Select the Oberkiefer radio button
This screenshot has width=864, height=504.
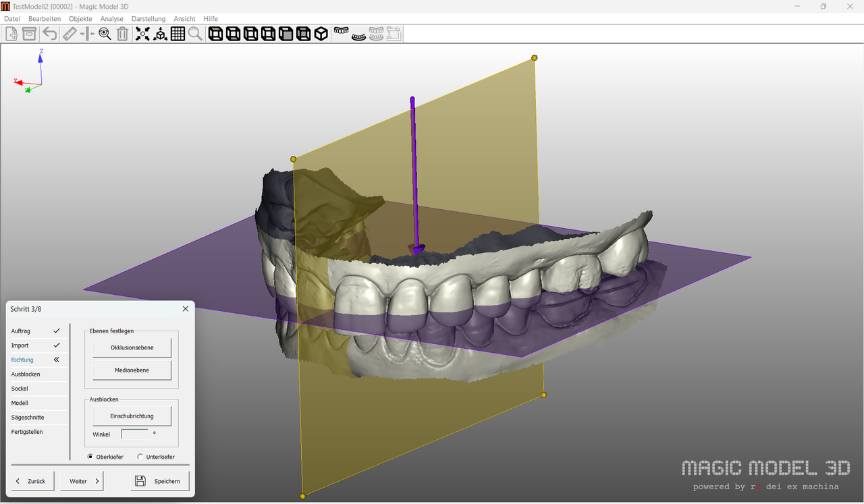click(x=90, y=457)
